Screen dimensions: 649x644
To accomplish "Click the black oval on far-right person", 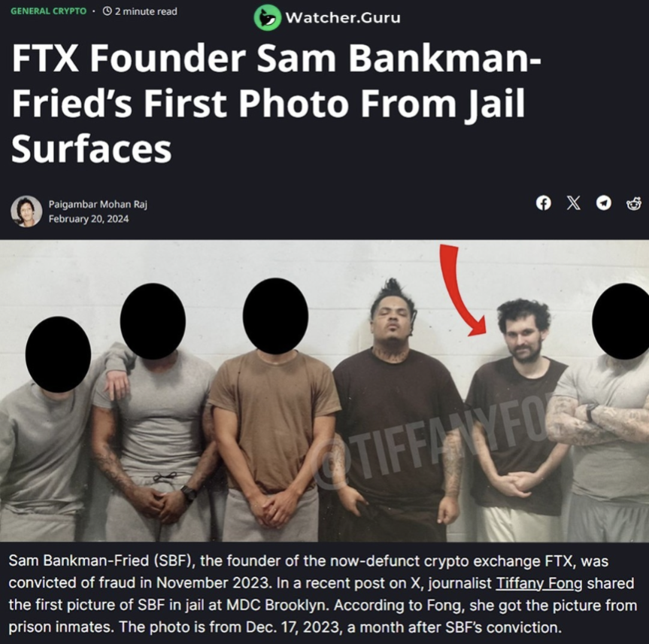I will 621,321.
